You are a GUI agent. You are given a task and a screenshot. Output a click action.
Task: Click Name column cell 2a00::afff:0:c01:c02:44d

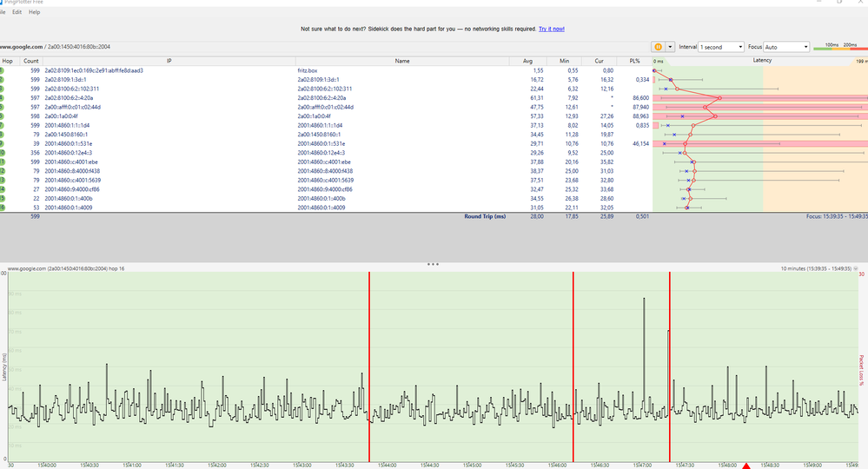pos(326,108)
